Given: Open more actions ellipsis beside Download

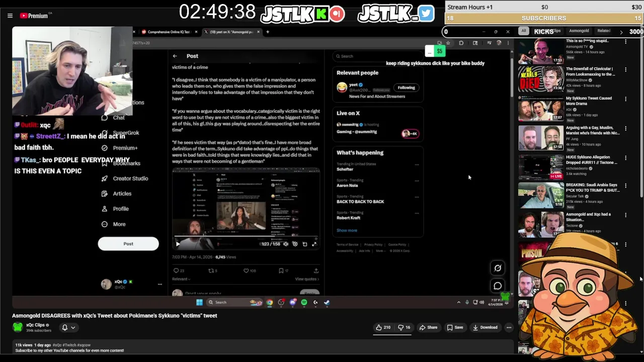Looking at the screenshot, I should click(x=509, y=327).
